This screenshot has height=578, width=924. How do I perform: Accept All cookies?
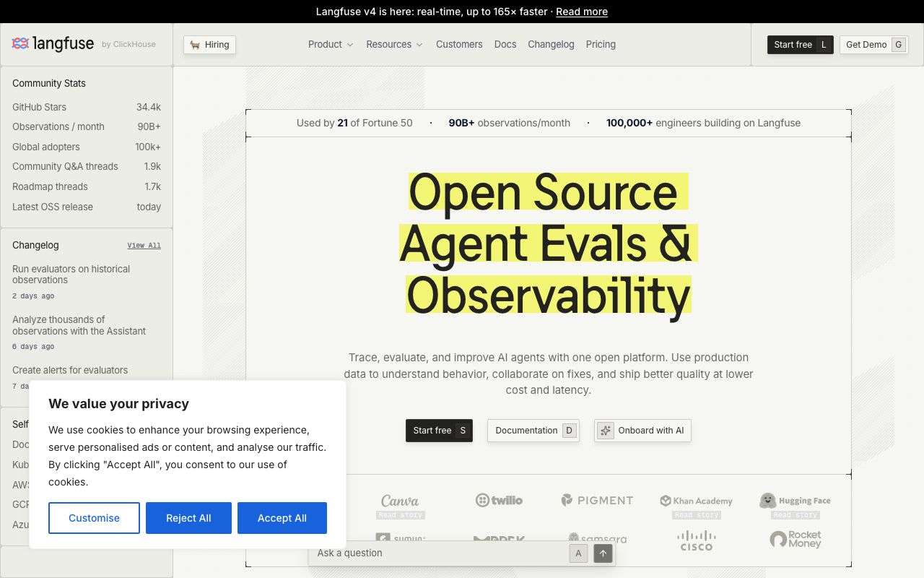282,518
